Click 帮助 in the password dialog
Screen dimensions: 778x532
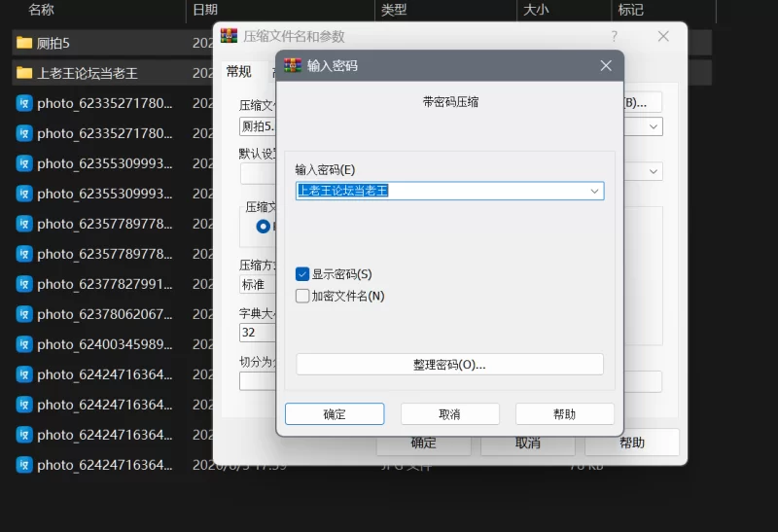565,414
